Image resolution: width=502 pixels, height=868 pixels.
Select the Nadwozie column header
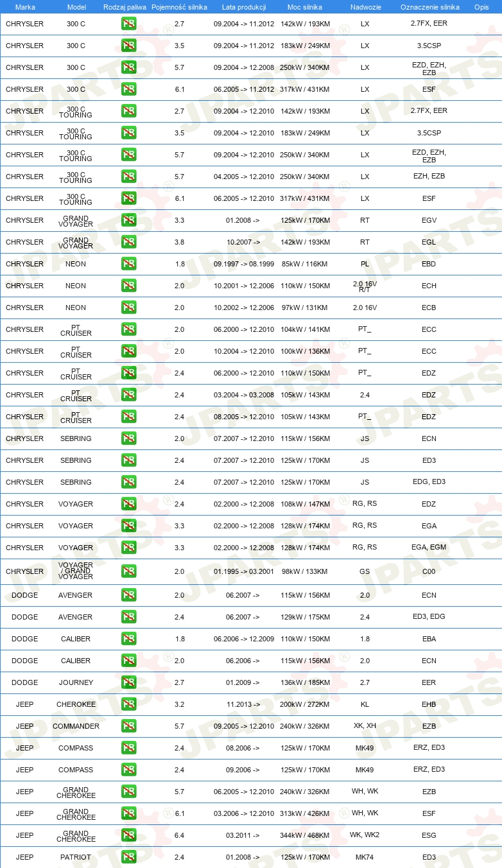365,7
